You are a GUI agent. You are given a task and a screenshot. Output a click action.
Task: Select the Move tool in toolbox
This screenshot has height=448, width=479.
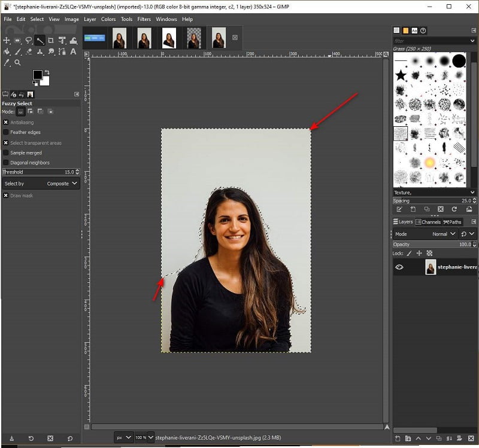click(x=7, y=41)
